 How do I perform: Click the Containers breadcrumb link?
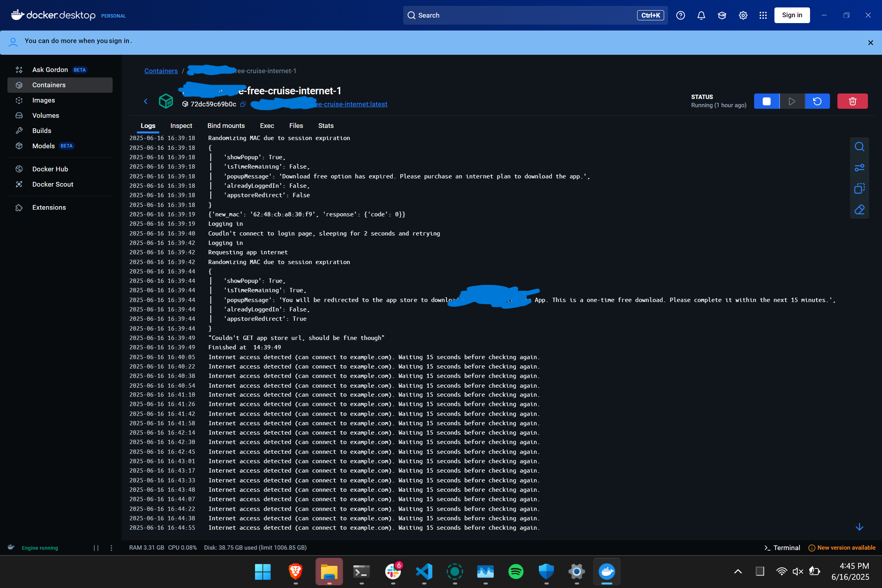click(161, 71)
